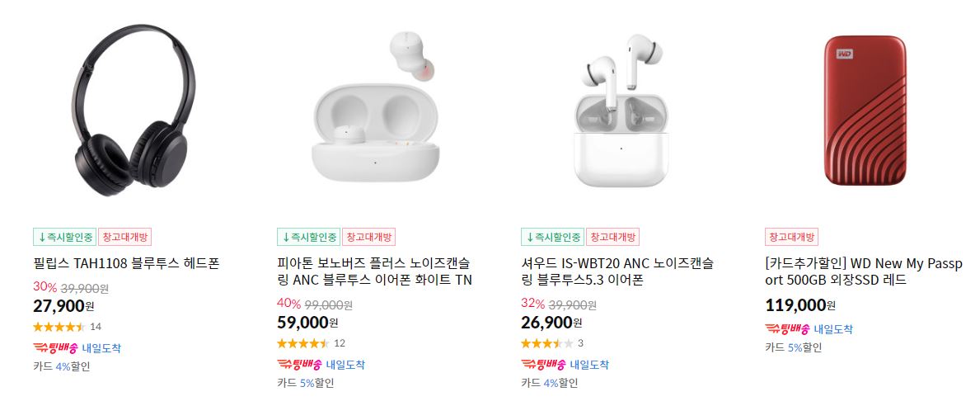This screenshot has height=420, width=980.
Task: Click the WD New My Passport 500GB title
Action: click(x=864, y=271)
